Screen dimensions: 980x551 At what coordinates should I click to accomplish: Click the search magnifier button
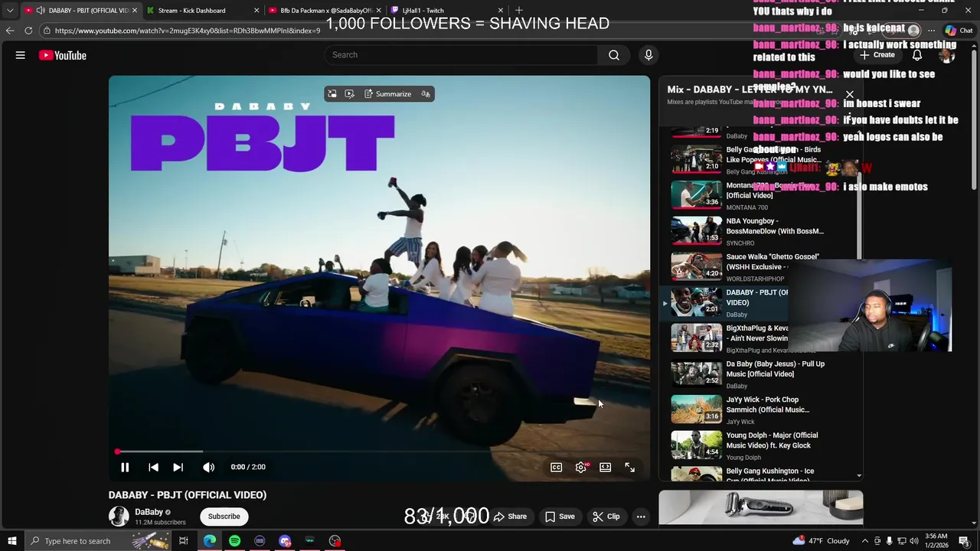(613, 55)
